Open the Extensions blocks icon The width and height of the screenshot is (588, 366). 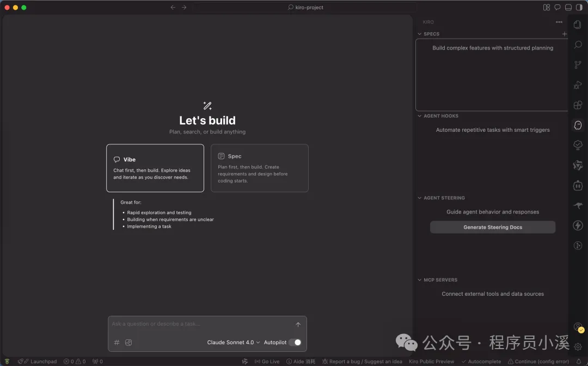point(578,105)
